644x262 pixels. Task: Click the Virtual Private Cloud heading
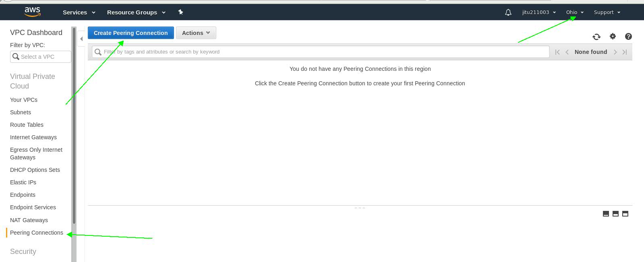coord(33,81)
